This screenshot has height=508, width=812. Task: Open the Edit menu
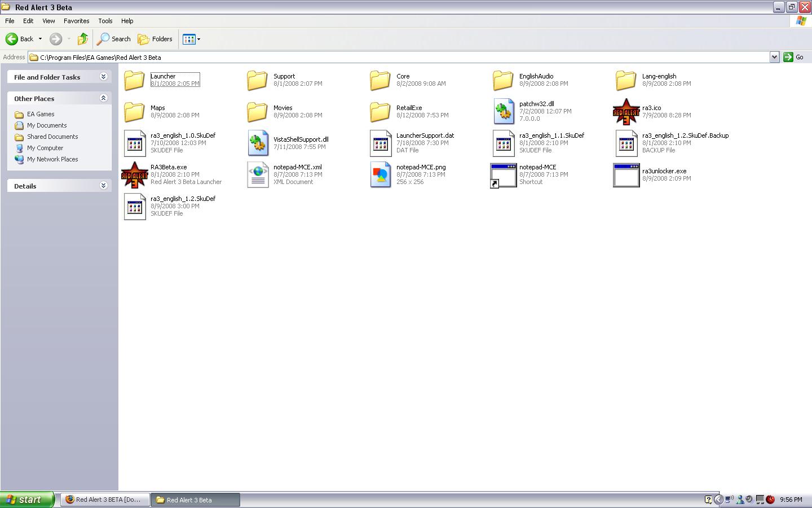coord(28,21)
